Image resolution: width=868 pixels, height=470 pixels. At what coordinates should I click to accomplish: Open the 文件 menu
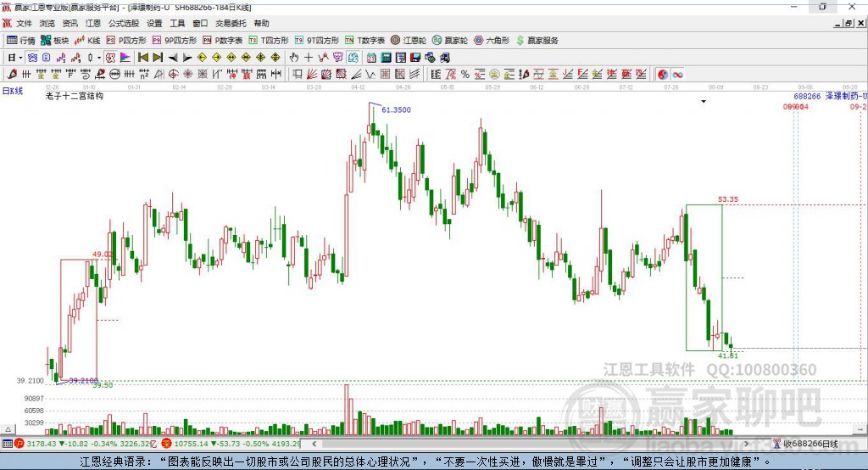[x=24, y=23]
